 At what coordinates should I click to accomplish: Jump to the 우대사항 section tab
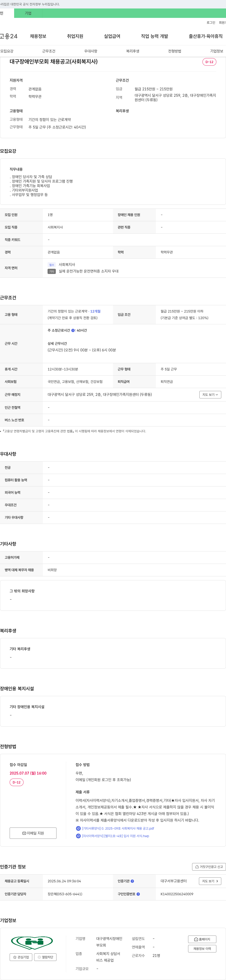coord(91,51)
